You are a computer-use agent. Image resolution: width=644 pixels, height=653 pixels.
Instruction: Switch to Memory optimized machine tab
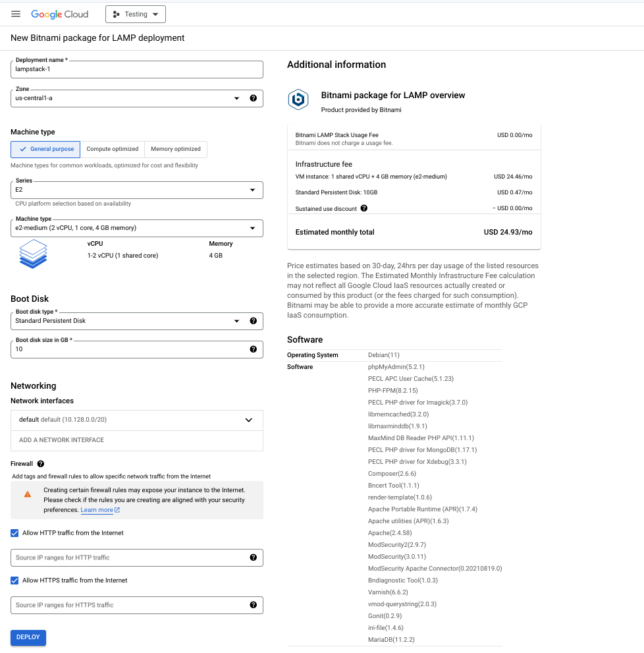[x=174, y=149]
